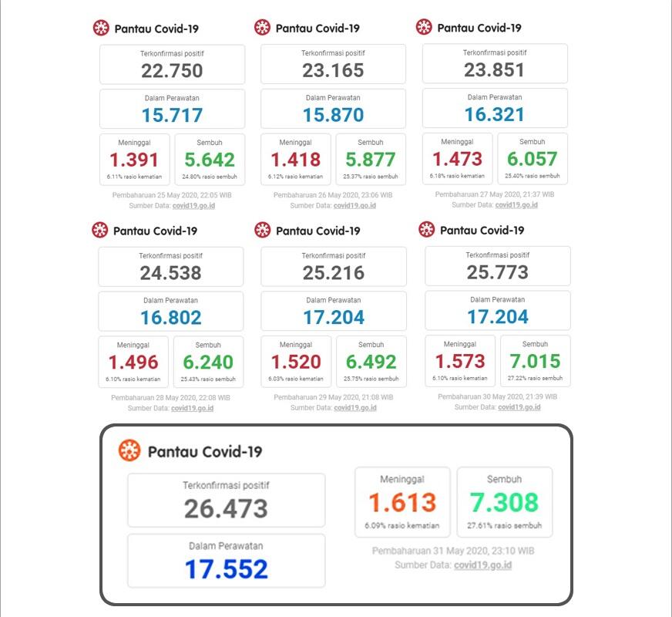Open covid19.go.id link under the 28 May update
The height and width of the screenshot is (617, 672).
193,408
